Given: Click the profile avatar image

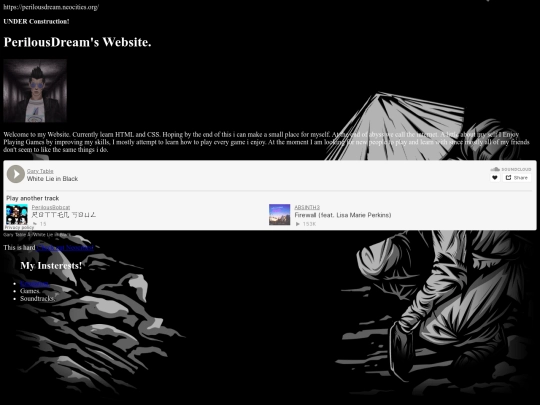Looking at the screenshot, I should [35, 91].
